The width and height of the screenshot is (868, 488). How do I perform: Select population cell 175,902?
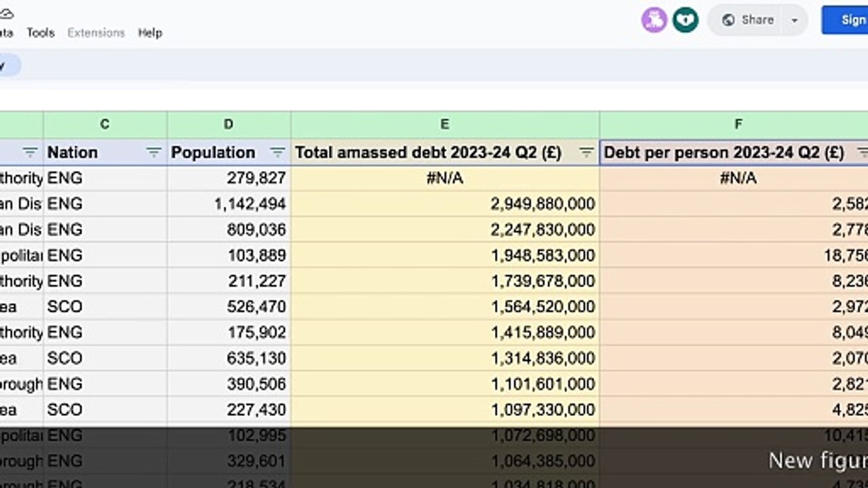(229, 333)
